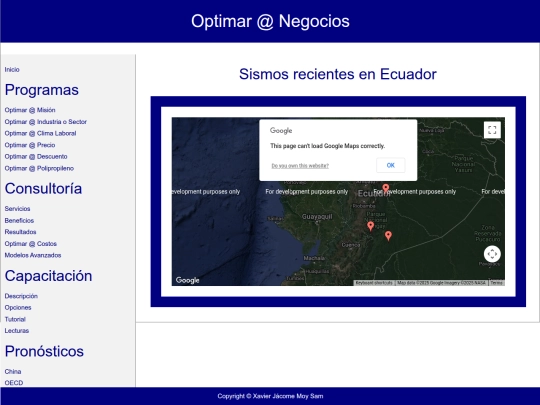Open the Servicios consulting page
540x405 pixels.
click(x=17, y=209)
